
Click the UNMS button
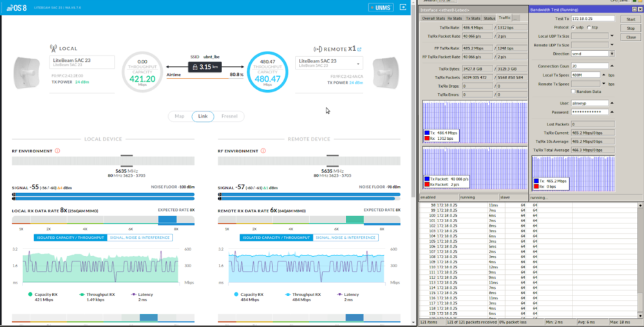(380, 7)
